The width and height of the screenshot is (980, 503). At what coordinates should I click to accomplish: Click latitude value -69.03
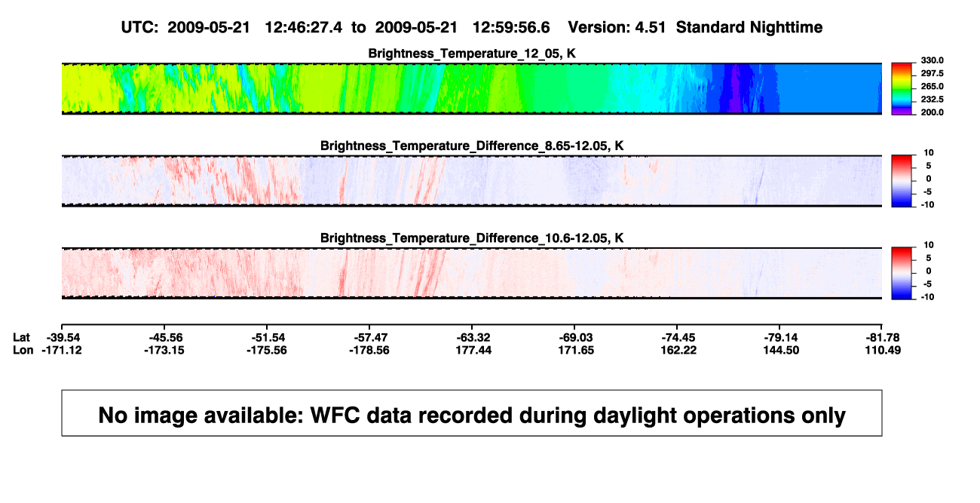point(574,337)
